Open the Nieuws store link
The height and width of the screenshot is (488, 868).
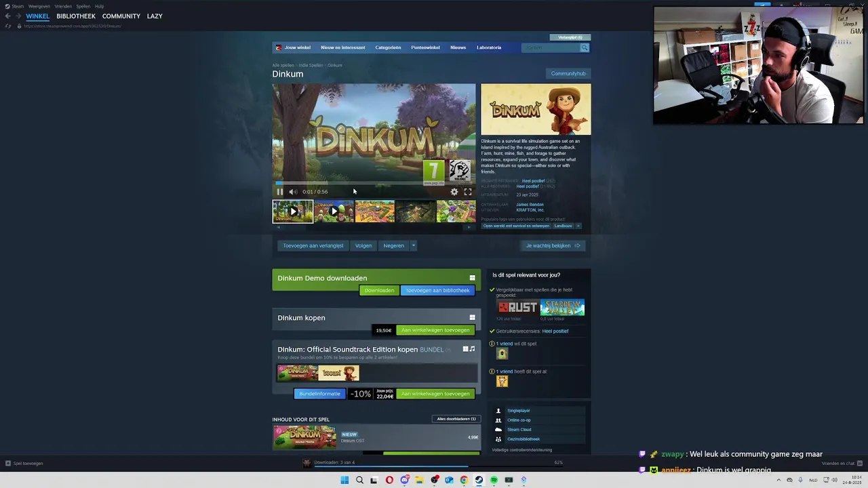[x=458, y=47]
